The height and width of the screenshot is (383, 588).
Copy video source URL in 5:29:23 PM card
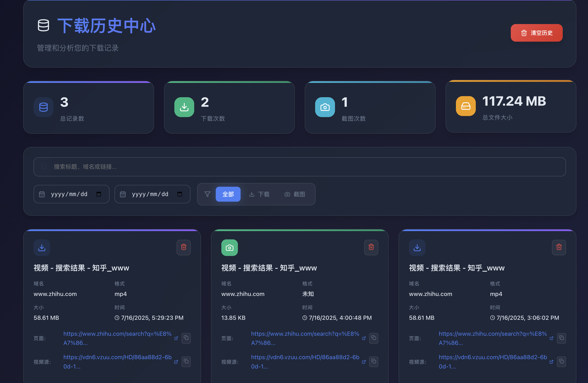(x=186, y=361)
